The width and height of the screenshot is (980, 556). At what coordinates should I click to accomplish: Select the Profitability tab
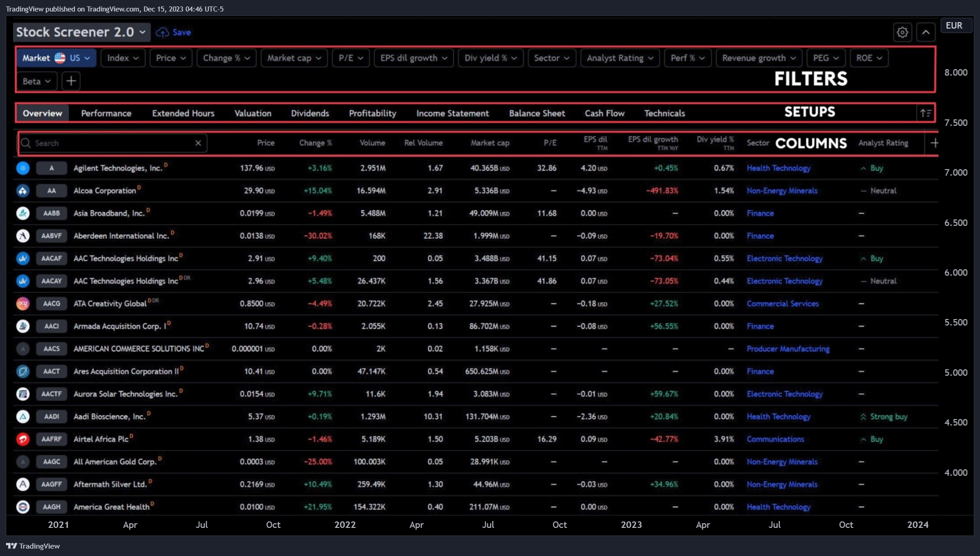point(372,113)
